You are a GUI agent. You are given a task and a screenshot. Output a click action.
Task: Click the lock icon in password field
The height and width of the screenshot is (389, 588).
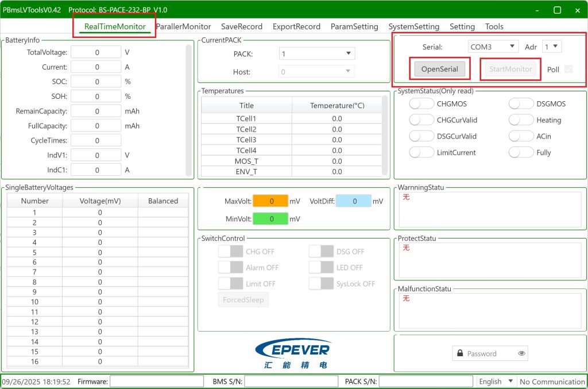[459, 353]
